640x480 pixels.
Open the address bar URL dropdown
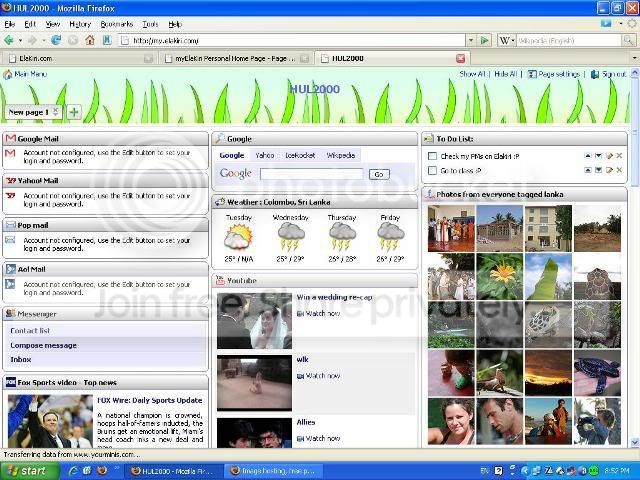coord(471,40)
